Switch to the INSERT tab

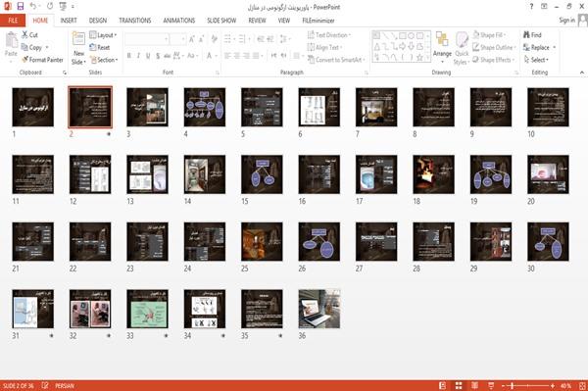pos(69,21)
